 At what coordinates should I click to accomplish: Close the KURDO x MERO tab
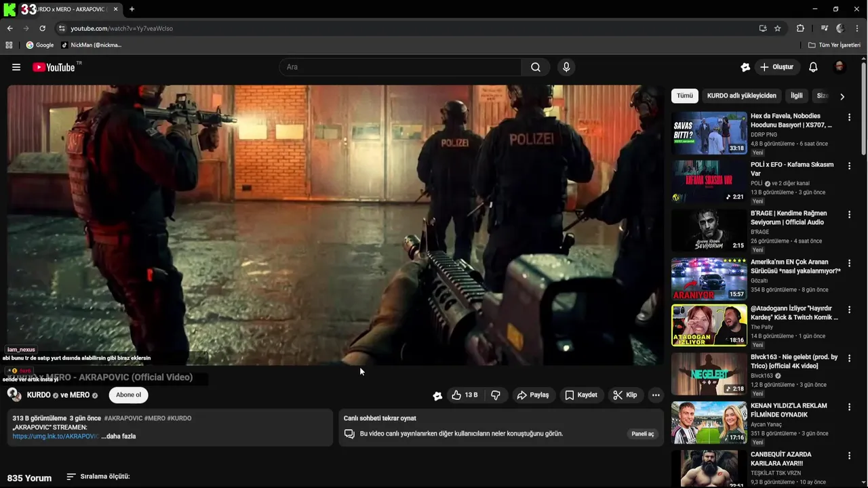116,9
